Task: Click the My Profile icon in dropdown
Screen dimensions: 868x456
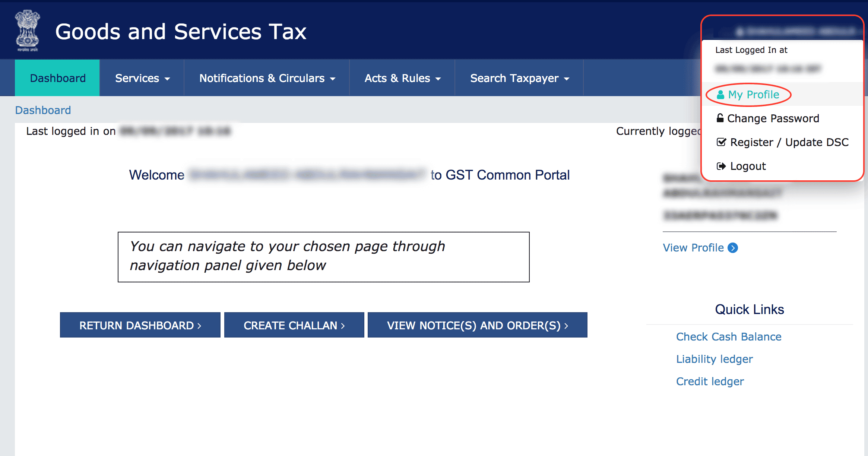Action: pyautogui.click(x=752, y=95)
